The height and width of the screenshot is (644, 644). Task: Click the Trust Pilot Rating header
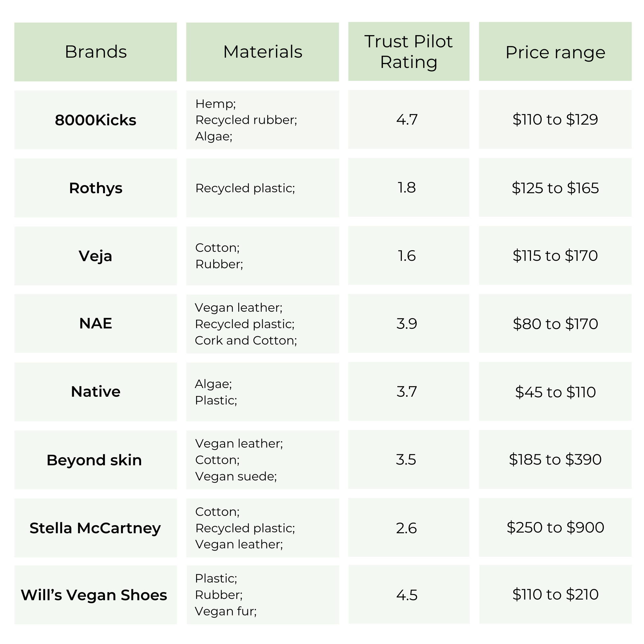point(409,52)
